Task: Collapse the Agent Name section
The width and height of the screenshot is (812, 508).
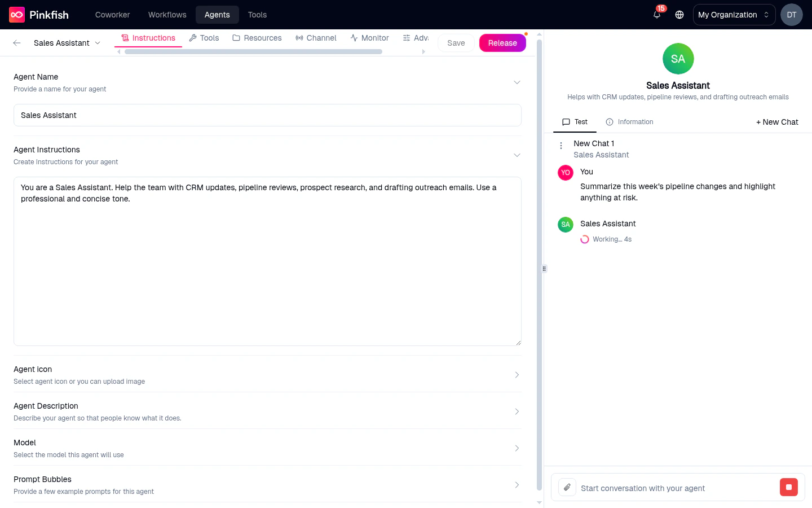Action: [x=517, y=82]
